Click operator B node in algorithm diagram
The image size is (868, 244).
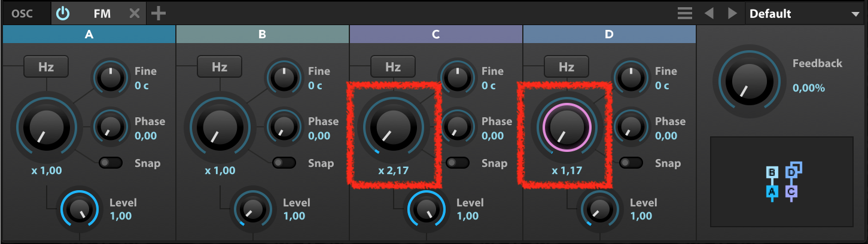coord(772,173)
